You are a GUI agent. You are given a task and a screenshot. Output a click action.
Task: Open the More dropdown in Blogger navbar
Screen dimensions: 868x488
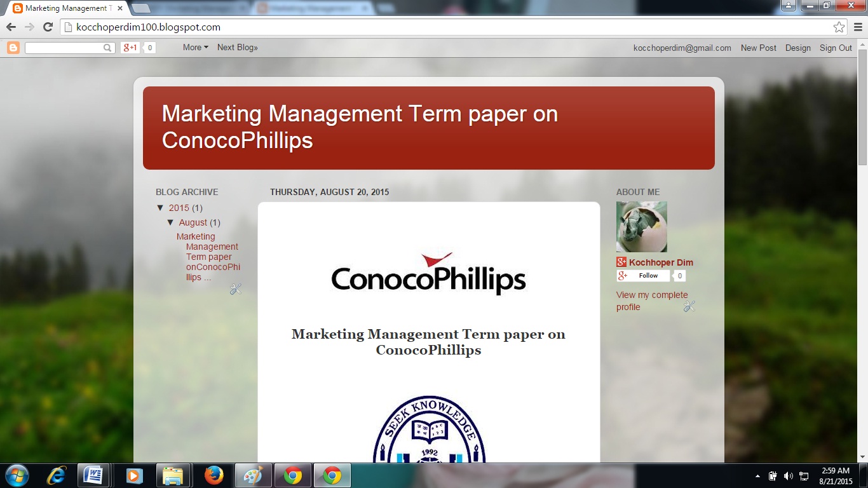(195, 48)
